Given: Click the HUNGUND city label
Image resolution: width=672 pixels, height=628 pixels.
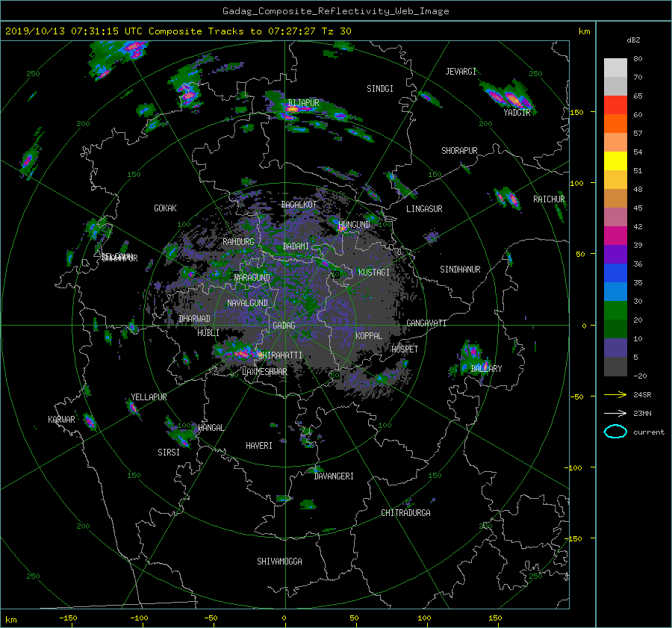Looking at the screenshot, I should [354, 225].
